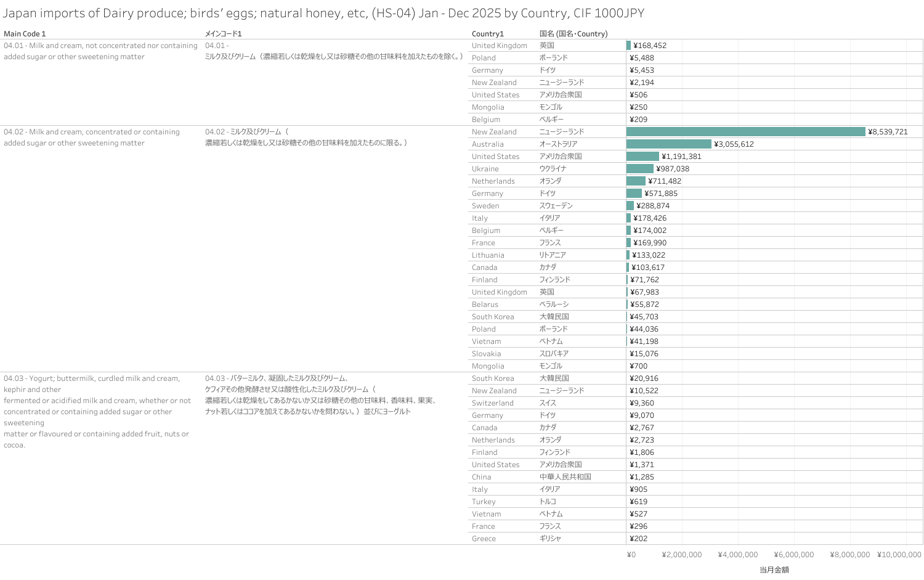The width and height of the screenshot is (924, 580).
Task: Click the Sweden ¥288,874 bar
Action: pos(630,206)
